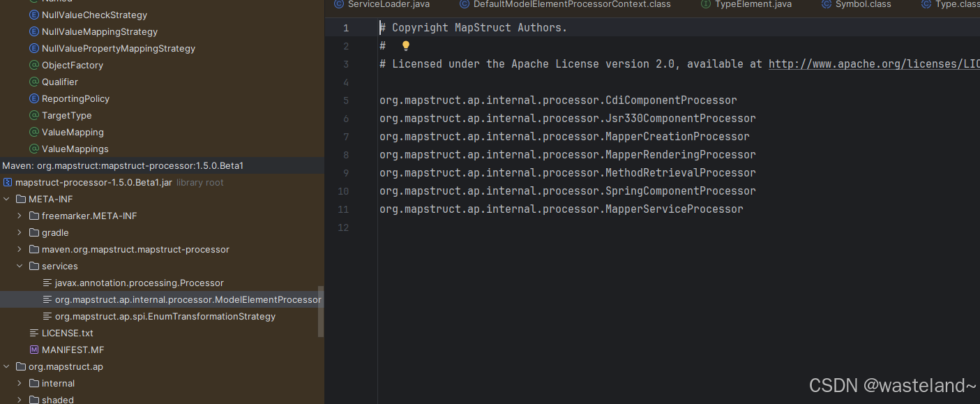Viewport: 980px width, 404px height.
Task: Click the Copyright MapStruct Authors comment
Action: coord(474,28)
